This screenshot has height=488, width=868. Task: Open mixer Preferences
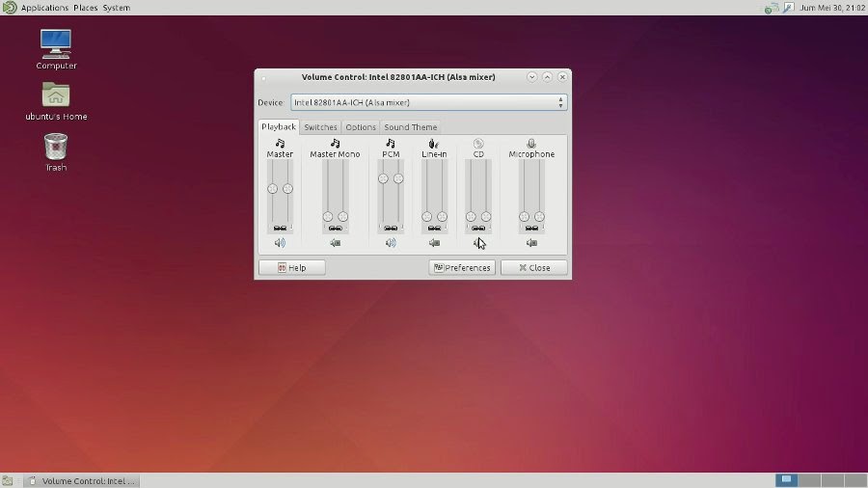tap(462, 268)
